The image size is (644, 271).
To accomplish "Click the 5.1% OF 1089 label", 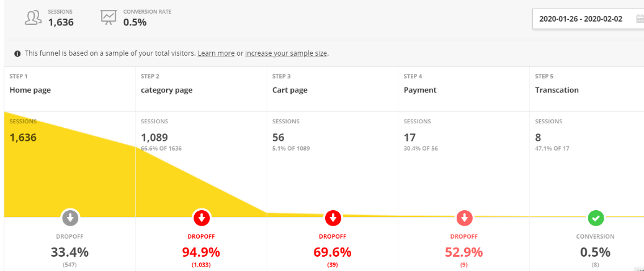I will [x=291, y=149].
